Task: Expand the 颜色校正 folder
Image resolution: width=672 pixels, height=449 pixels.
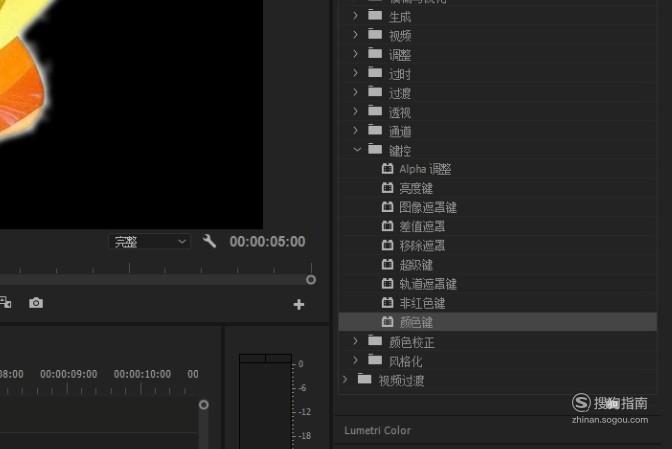Action: pyautogui.click(x=355, y=341)
